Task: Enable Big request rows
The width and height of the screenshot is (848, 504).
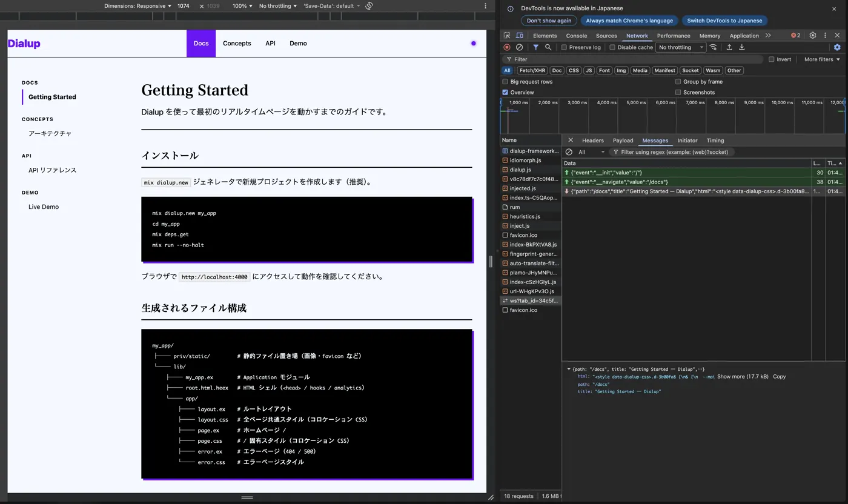Action: [505, 82]
